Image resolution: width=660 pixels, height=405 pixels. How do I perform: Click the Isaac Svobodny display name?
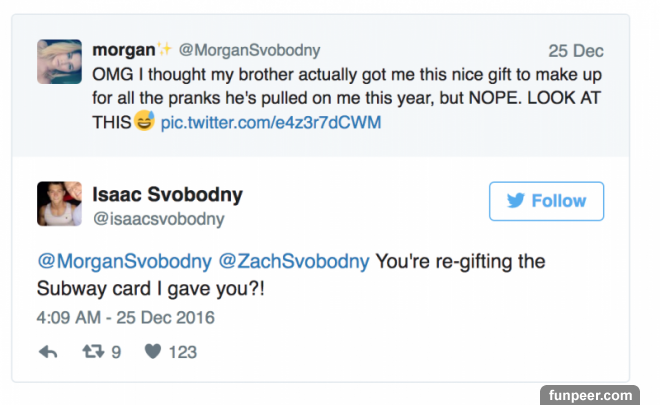click(167, 195)
